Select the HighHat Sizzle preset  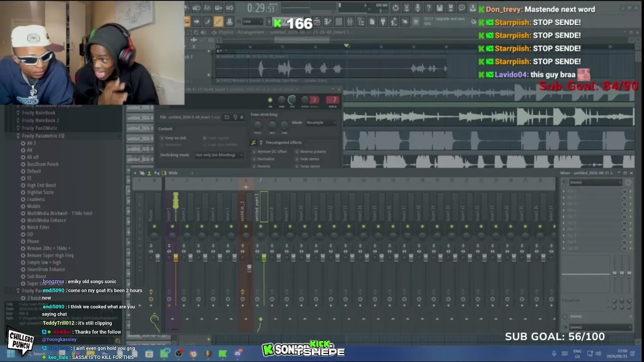[x=40, y=193]
